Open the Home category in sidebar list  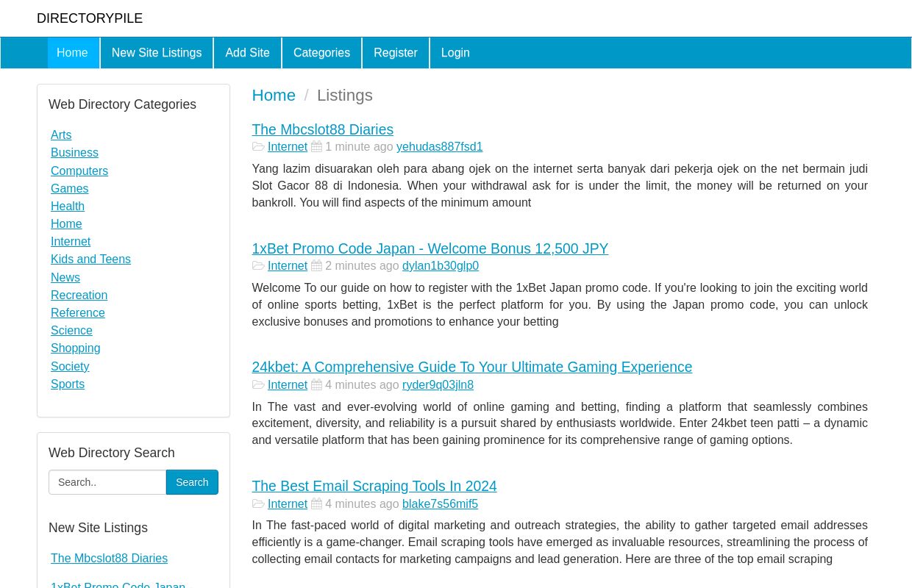66,224
